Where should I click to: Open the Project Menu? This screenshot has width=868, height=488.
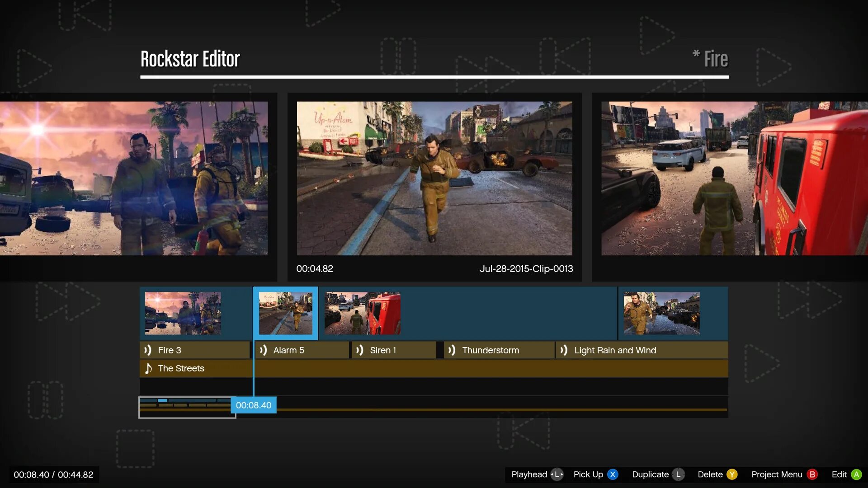[777, 474]
